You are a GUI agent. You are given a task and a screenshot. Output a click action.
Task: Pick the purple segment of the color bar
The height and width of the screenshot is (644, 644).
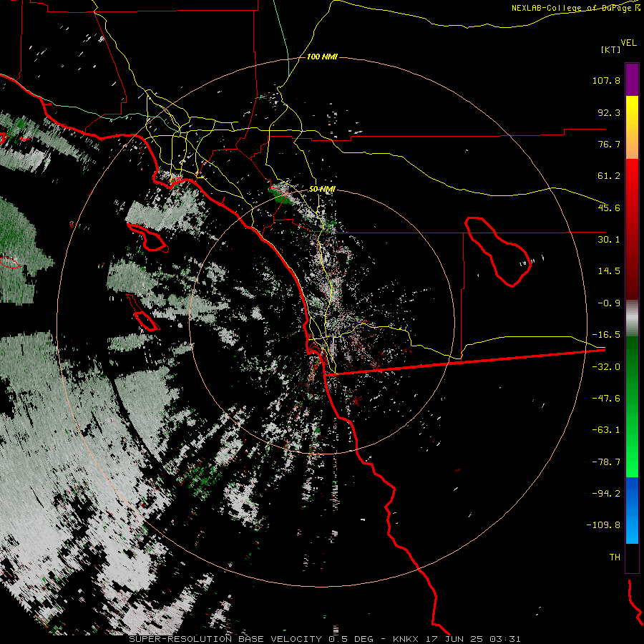[632, 79]
